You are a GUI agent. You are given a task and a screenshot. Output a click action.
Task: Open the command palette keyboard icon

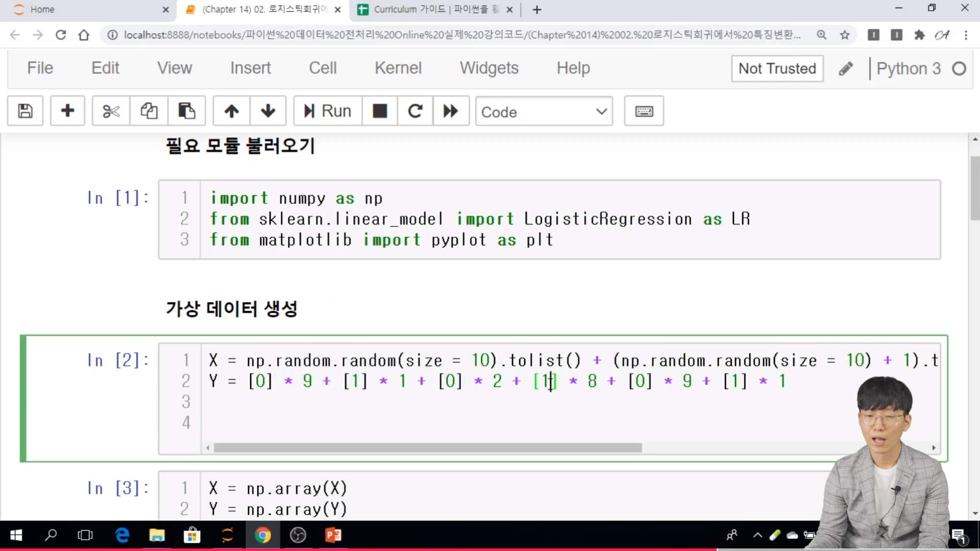click(x=644, y=111)
